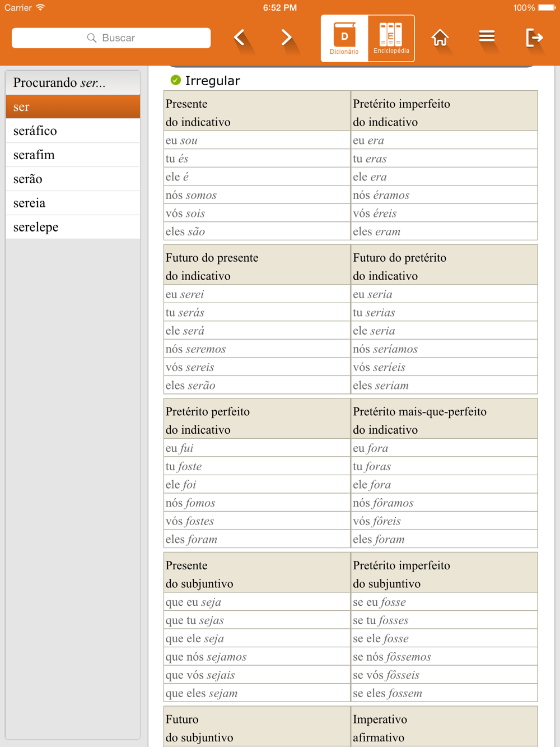Tap the 'se eles fossem' cell
Viewport: 560px width, 747px height.
[445, 693]
